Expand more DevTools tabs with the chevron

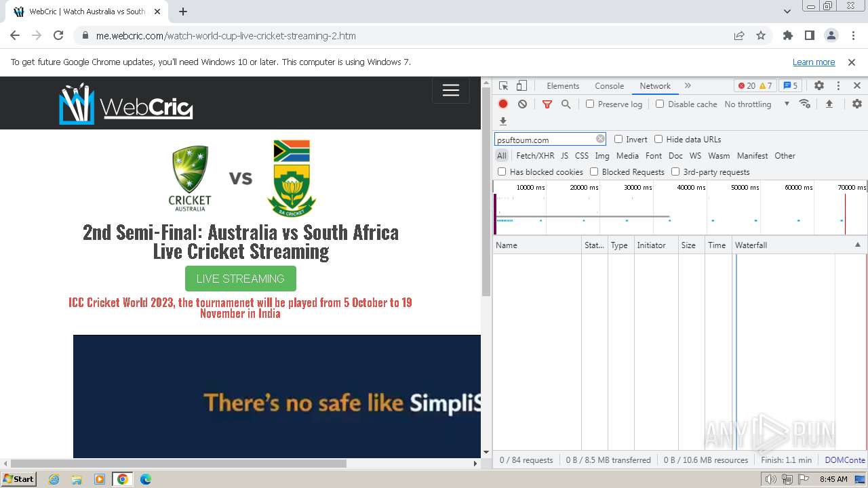coord(688,86)
